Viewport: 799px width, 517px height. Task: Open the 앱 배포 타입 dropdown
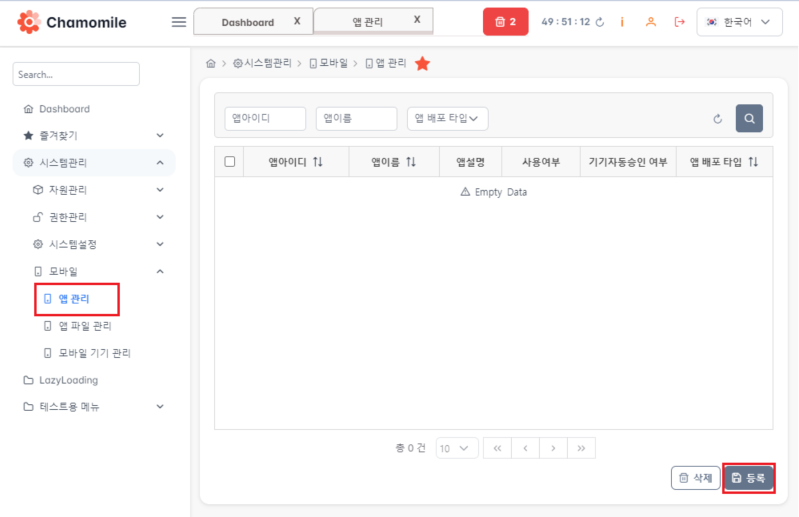(x=447, y=119)
